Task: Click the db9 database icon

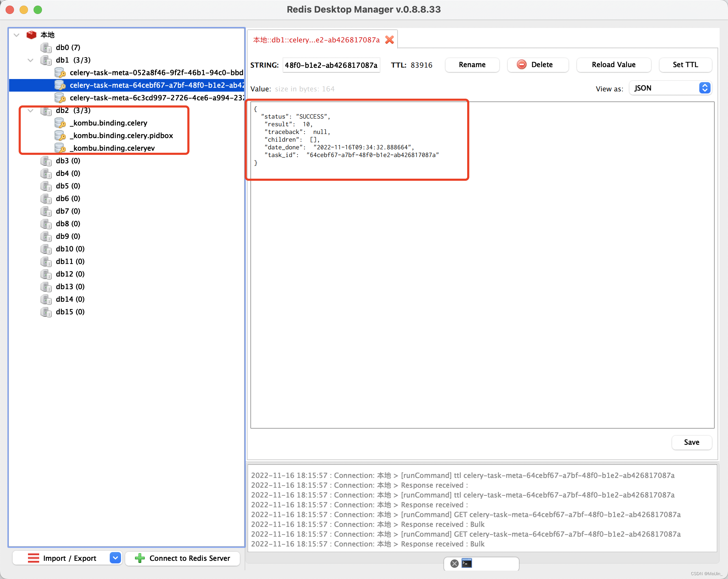Action: point(46,236)
